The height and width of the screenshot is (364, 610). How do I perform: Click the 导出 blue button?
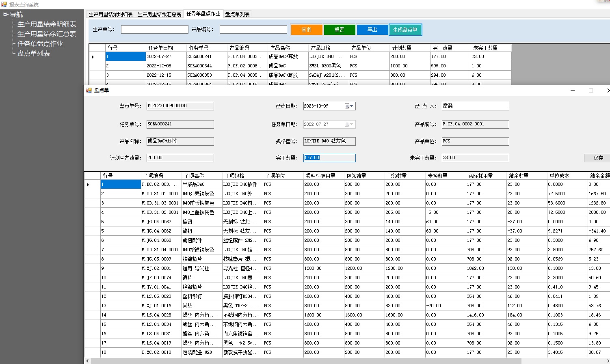pos(372,30)
